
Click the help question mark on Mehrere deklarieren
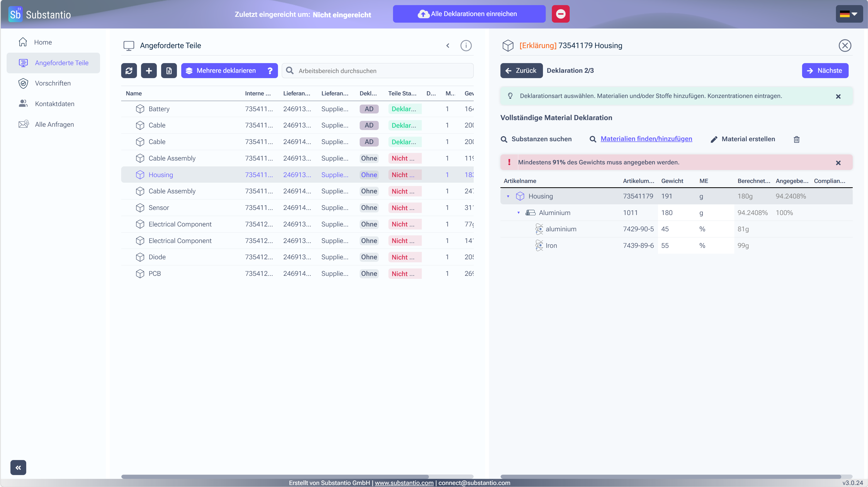click(270, 71)
